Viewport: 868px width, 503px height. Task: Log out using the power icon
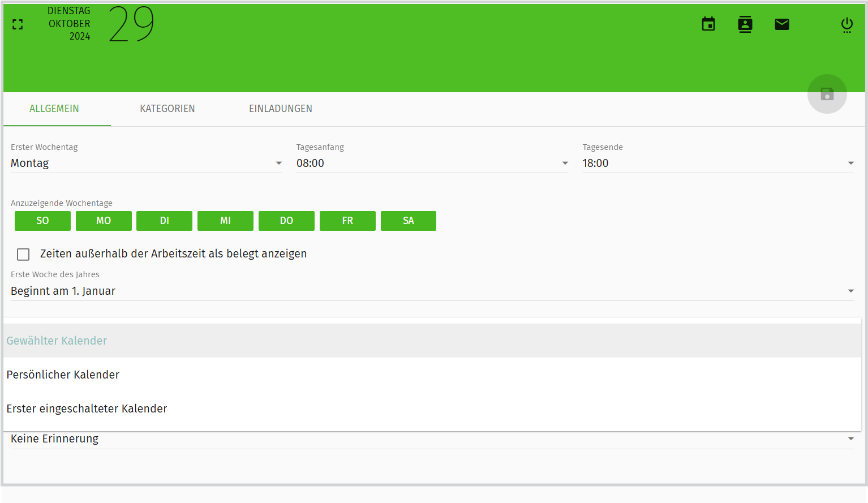click(846, 24)
